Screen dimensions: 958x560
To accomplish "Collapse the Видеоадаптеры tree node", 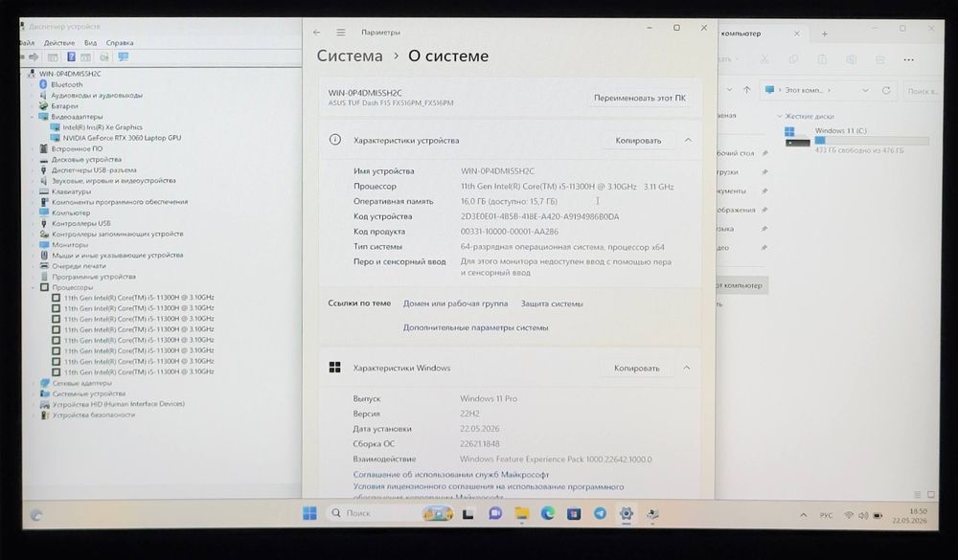I will (33, 117).
